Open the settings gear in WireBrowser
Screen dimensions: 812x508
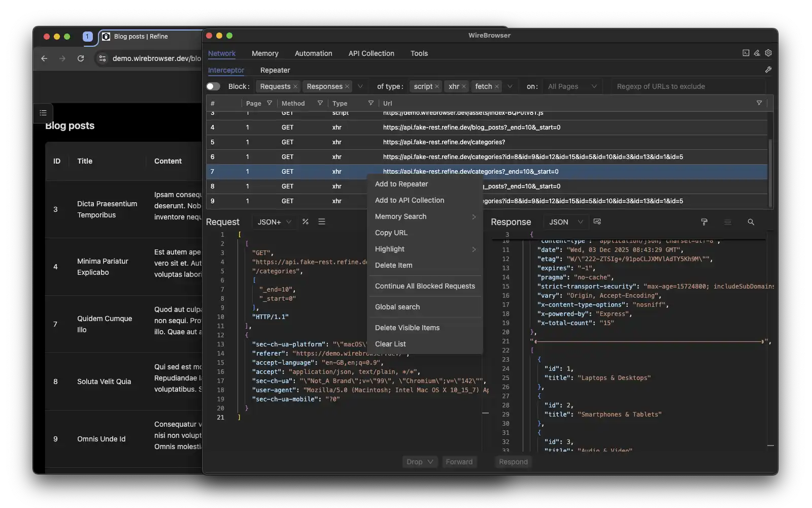[x=768, y=53]
